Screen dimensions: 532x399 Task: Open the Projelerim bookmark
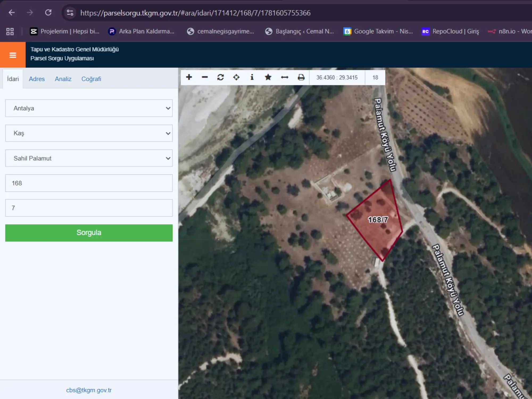click(64, 31)
